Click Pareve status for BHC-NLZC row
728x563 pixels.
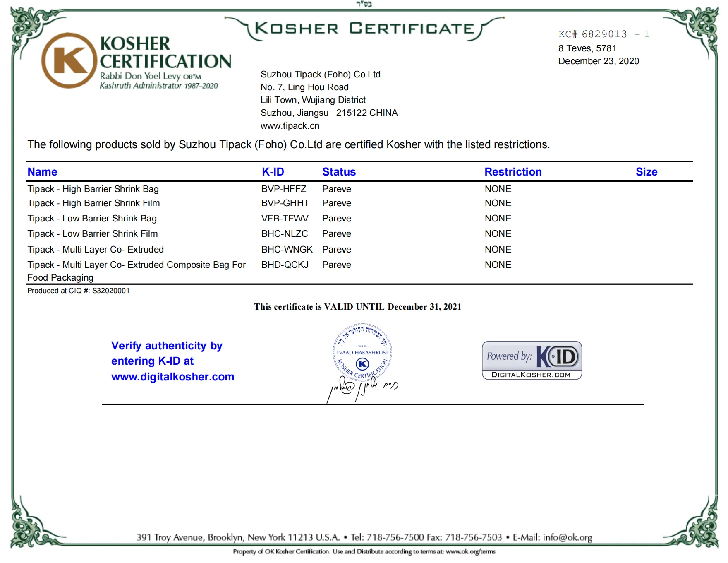click(x=337, y=234)
